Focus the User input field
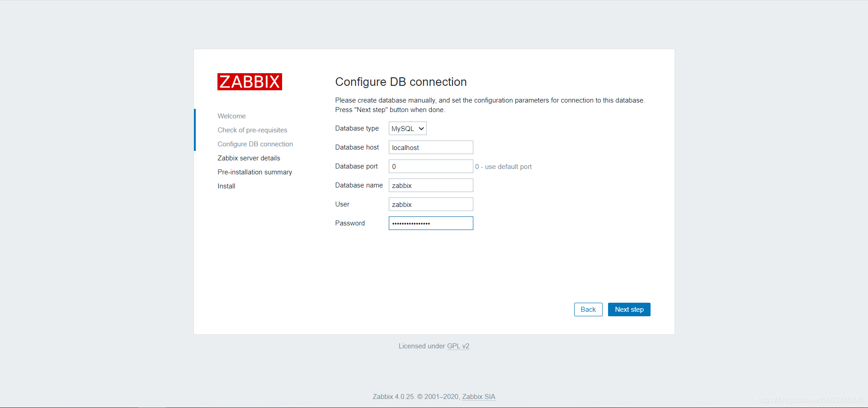 [x=431, y=205]
